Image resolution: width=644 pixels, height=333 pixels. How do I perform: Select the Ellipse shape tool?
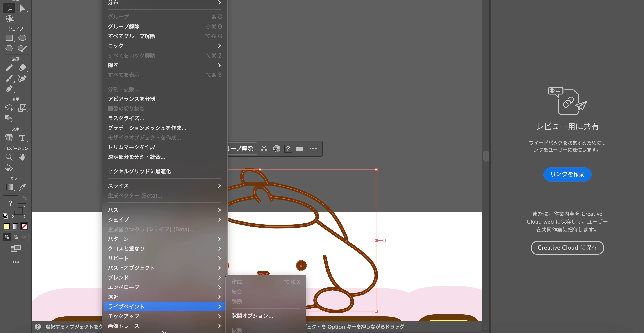tap(22, 38)
